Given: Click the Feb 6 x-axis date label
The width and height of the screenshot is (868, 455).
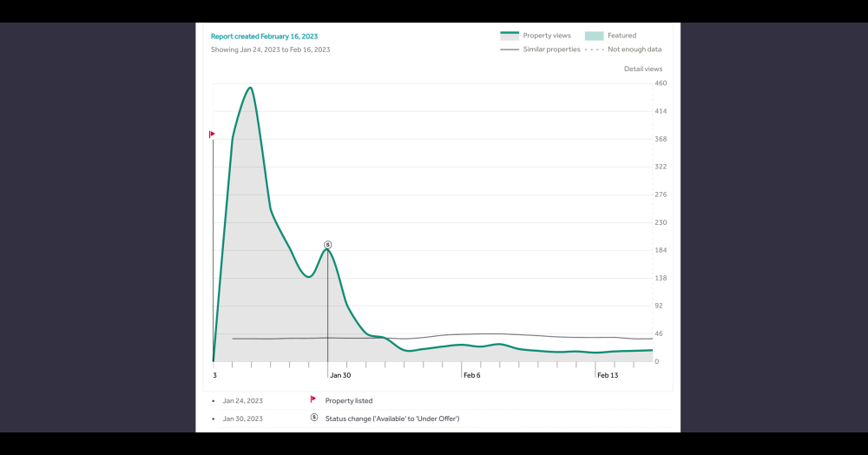Looking at the screenshot, I should [471, 375].
